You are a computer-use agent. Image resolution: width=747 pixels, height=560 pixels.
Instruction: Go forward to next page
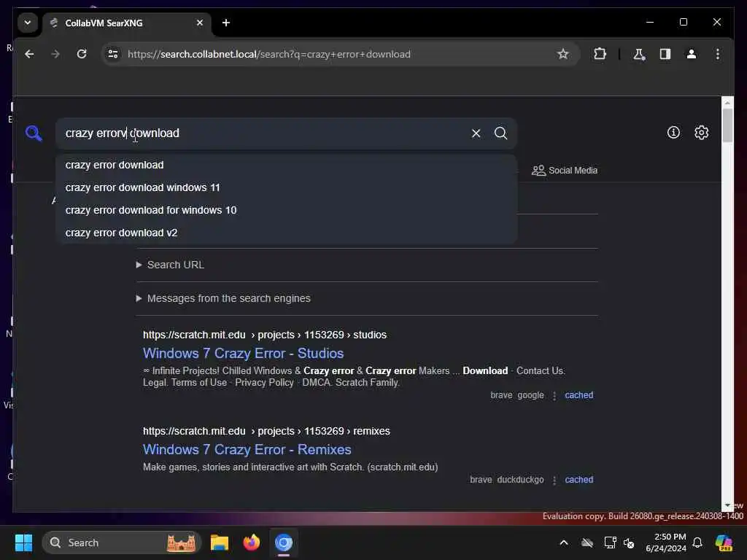click(55, 54)
